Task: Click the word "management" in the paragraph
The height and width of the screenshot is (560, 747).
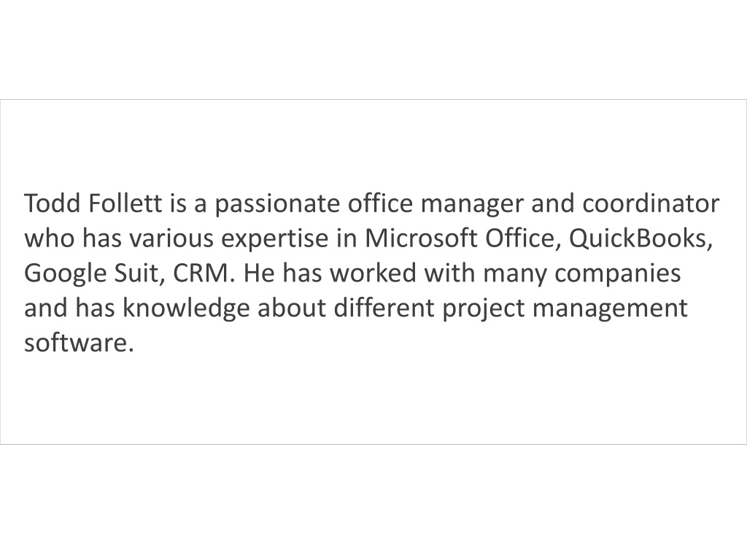Action: pos(610,309)
